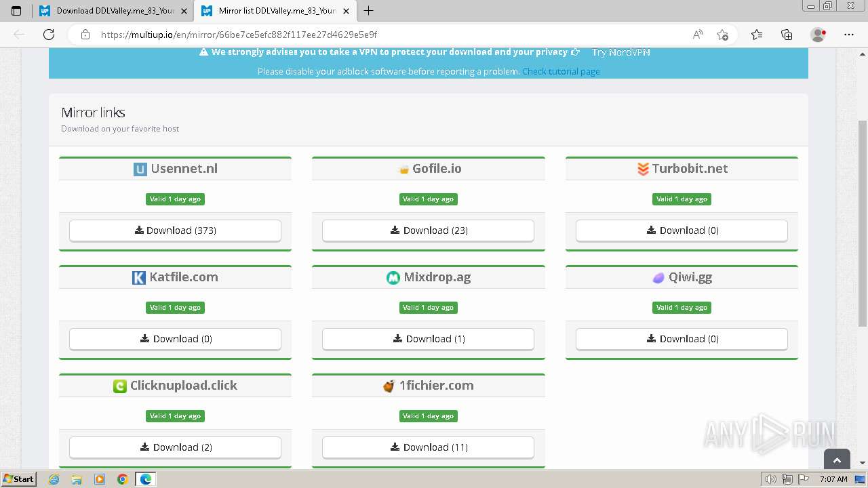Screen dimensions: 868x488
Task: Go back to previous page
Action: (19, 35)
